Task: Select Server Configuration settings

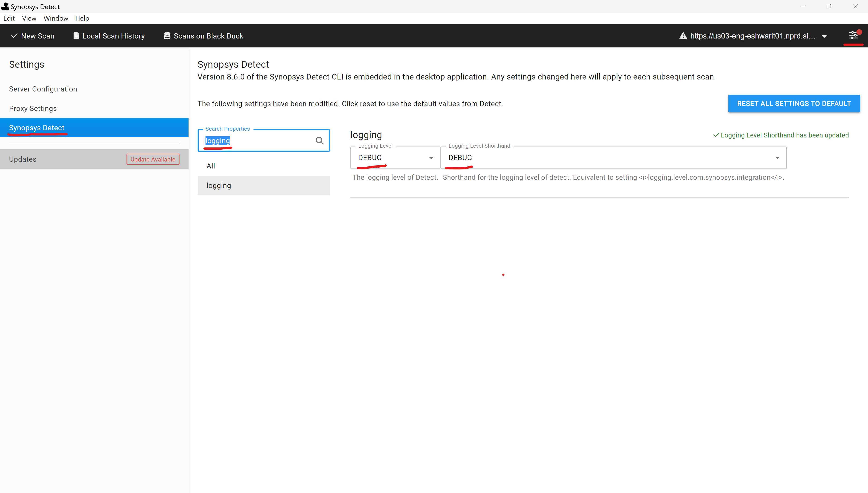Action: [x=94, y=89]
